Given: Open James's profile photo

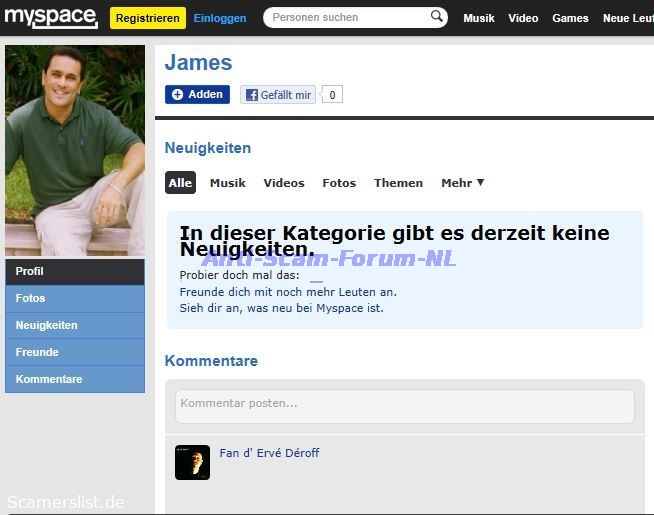Looking at the screenshot, I should (x=75, y=150).
